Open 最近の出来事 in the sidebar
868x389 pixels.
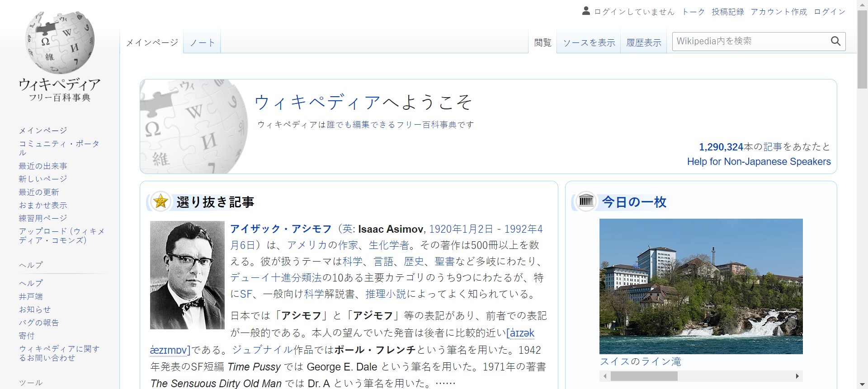click(x=43, y=166)
